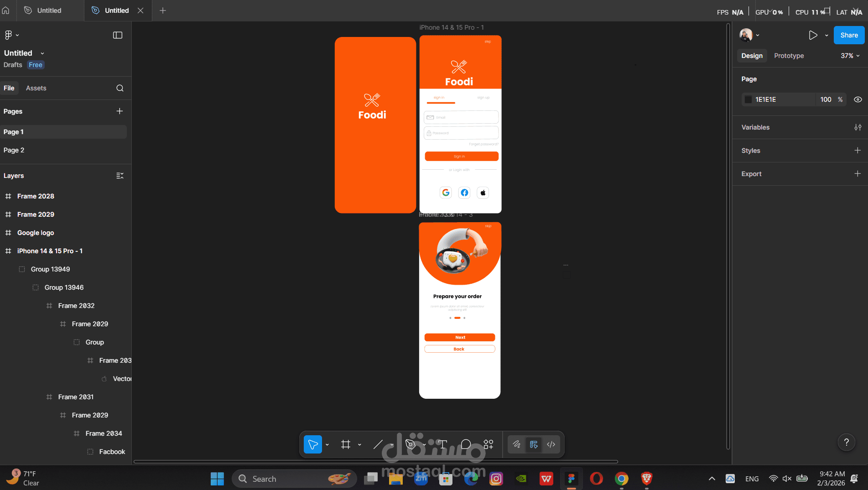
Task: Close the active Untitled tab
Action: [x=140, y=10]
